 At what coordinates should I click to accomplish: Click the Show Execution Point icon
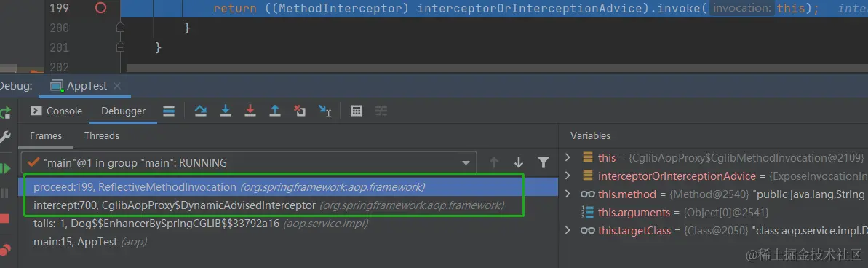point(169,111)
